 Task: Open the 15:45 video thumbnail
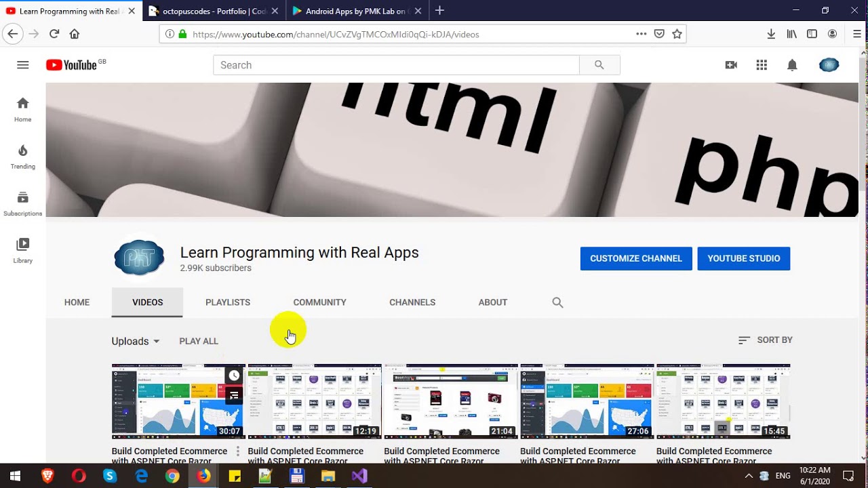click(724, 401)
